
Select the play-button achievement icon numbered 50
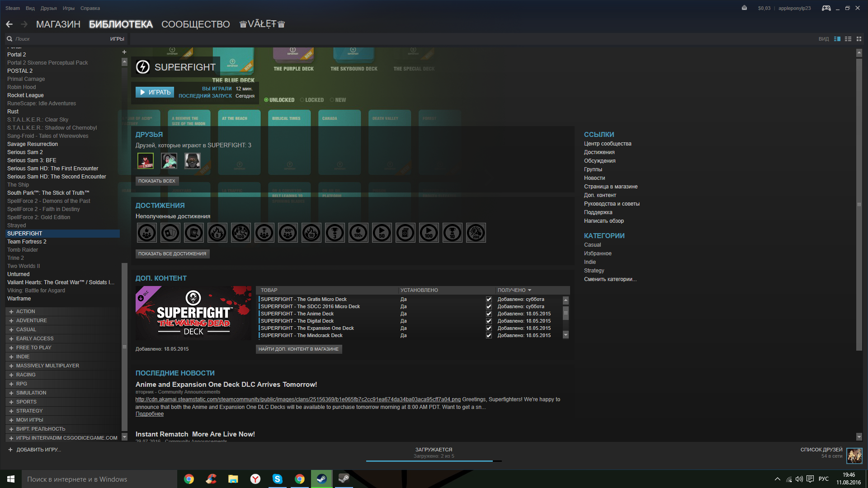(382, 233)
